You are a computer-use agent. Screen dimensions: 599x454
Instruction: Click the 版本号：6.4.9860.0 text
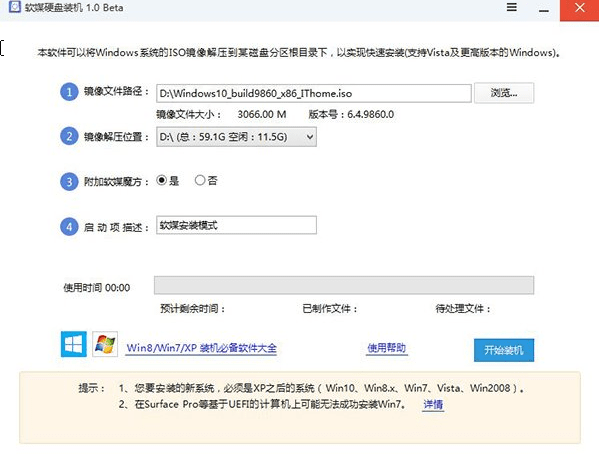click(x=351, y=114)
